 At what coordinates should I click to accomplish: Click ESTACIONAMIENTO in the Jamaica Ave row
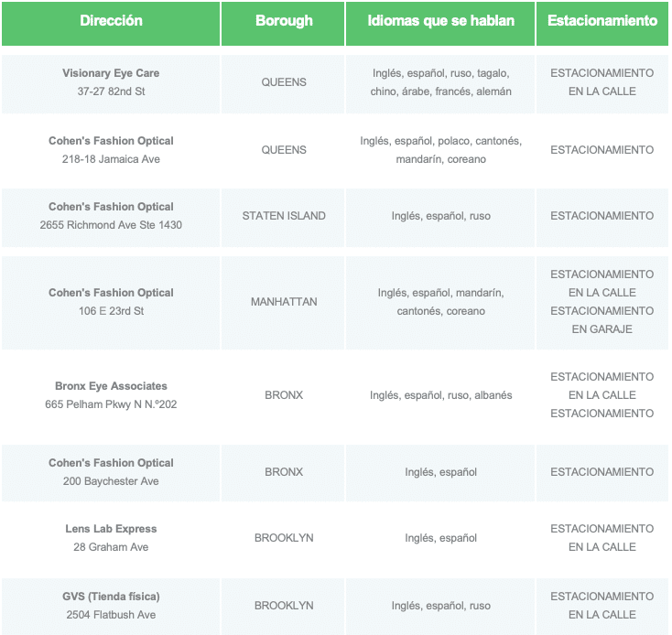coord(602,150)
